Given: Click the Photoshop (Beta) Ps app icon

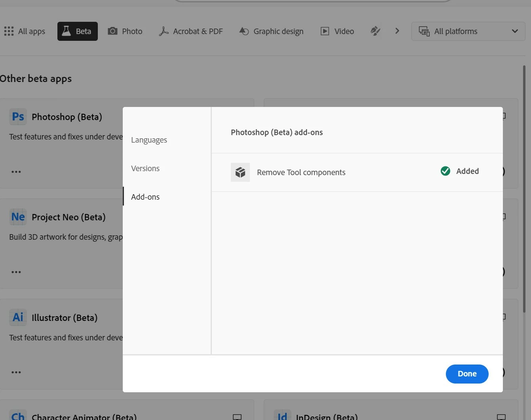Looking at the screenshot, I should 18,117.
